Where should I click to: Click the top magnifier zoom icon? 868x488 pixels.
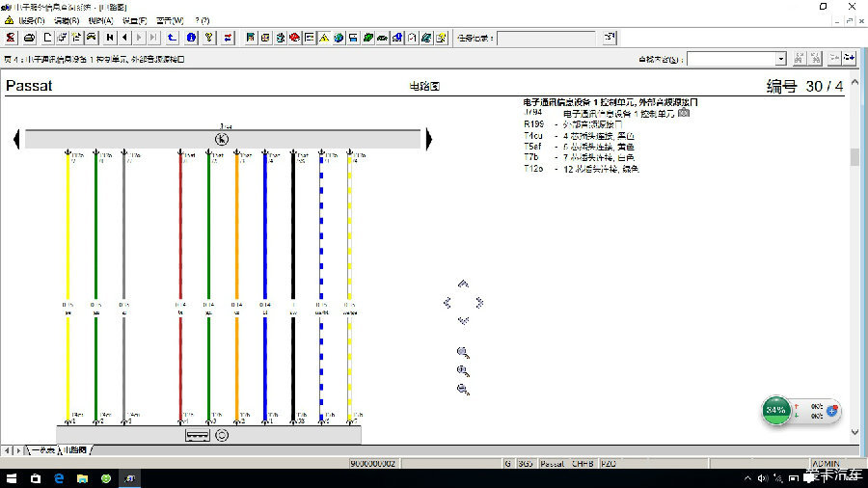pyautogui.click(x=463, y=352)
